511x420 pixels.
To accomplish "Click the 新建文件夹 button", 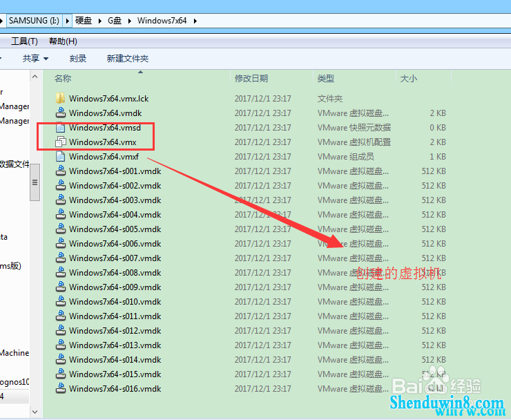I will tap(128, 58).
